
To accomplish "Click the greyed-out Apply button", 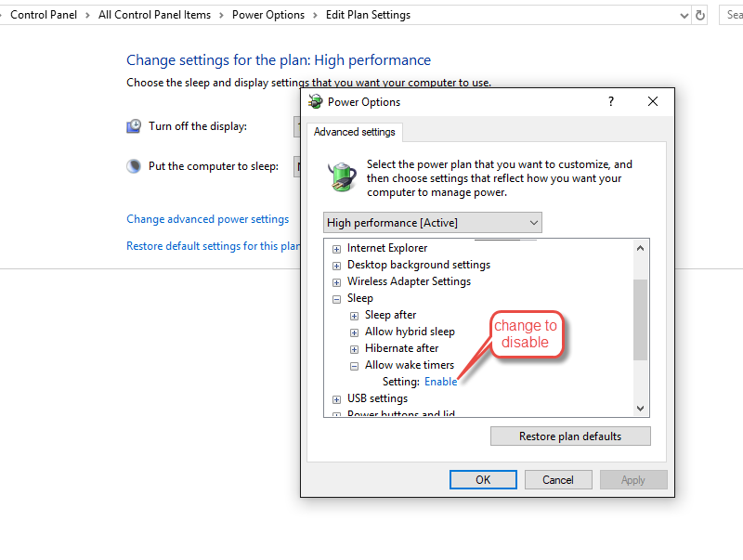I will click(633, 480).
